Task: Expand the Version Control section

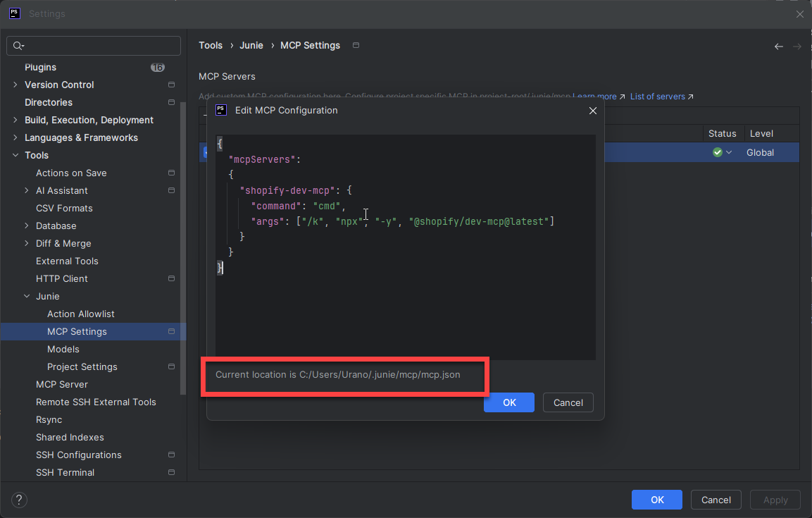Action: 15,85
